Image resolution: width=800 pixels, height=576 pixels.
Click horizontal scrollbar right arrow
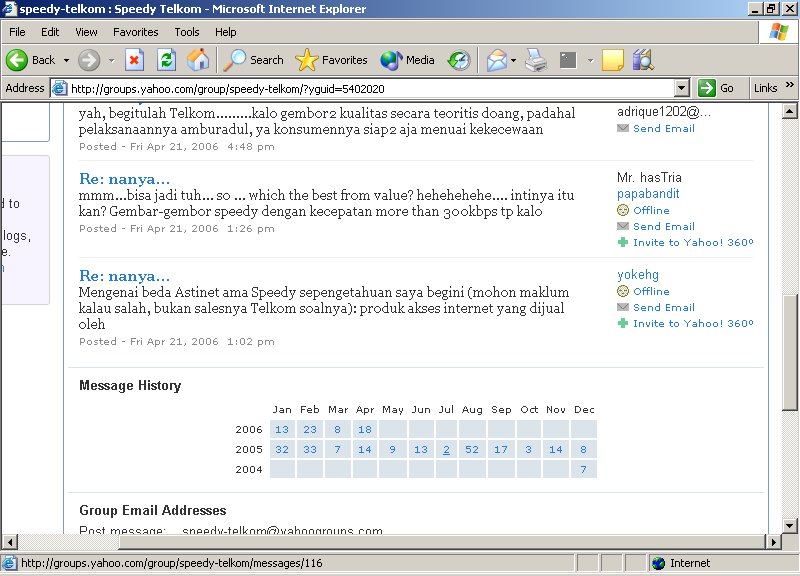click(774, 542)
